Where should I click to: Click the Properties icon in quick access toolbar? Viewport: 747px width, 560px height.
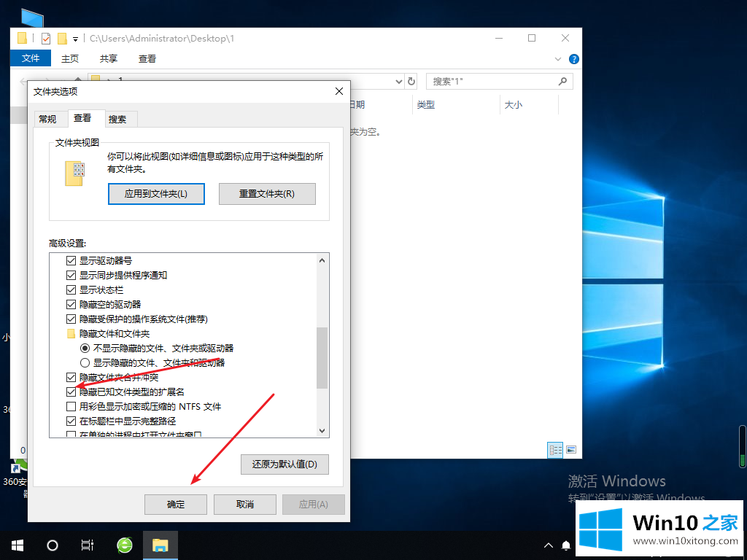[x=46, y=39]
